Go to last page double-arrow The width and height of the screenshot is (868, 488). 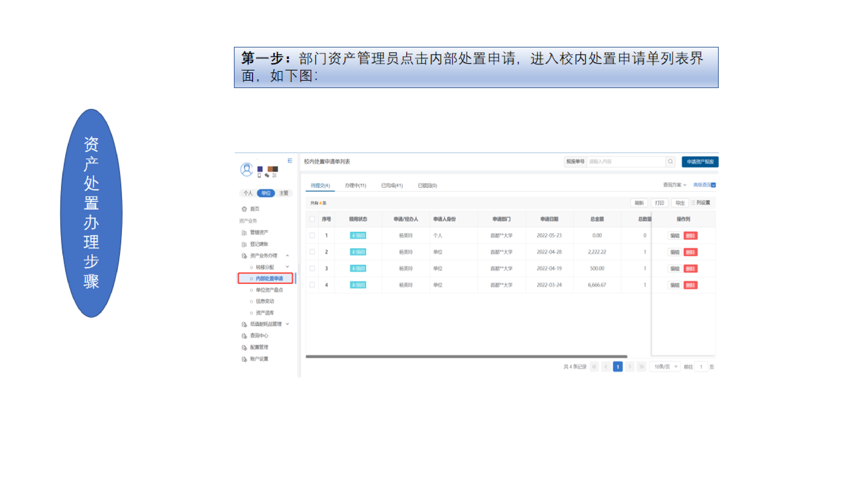tap(641, 366)
